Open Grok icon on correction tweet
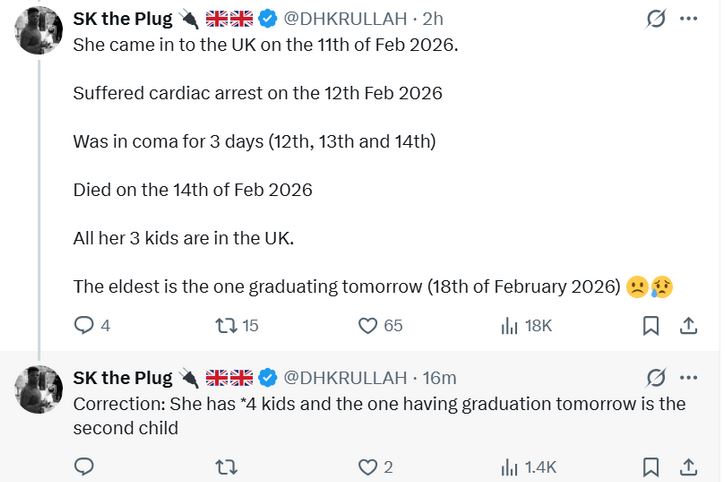The height and width of the screenshot is (482, 725). [x=656, y=378]
